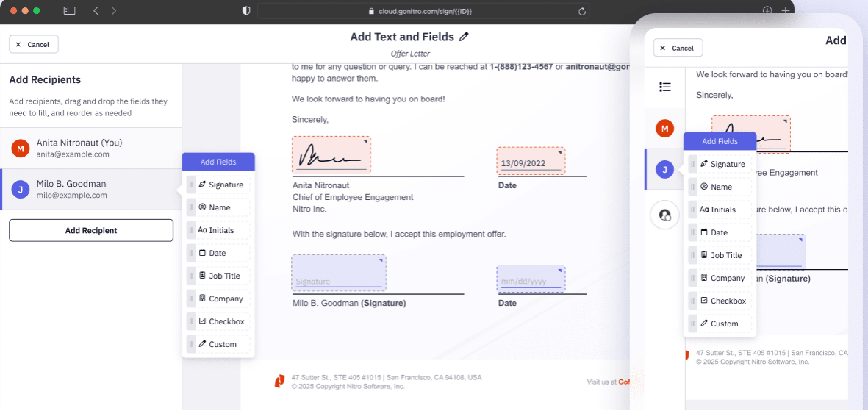Click the browser forward arrow
The height and width of the screenshot is (411, 868).
[113, 10]
